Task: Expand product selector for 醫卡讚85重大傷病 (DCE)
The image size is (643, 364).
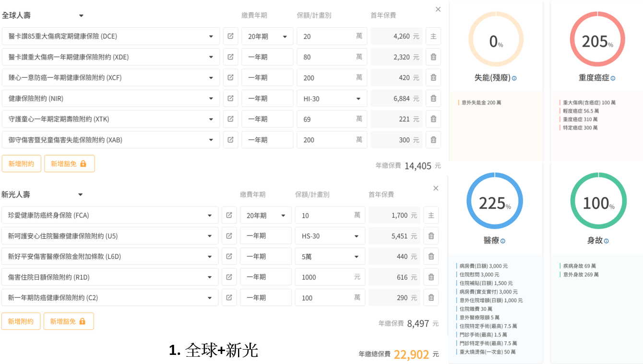Action: click(x=211, y=36)
